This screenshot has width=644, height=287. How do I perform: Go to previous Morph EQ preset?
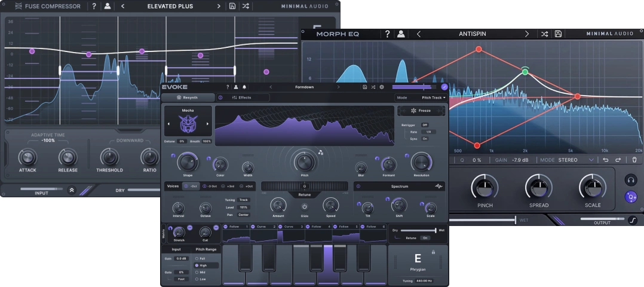point(419,34)
